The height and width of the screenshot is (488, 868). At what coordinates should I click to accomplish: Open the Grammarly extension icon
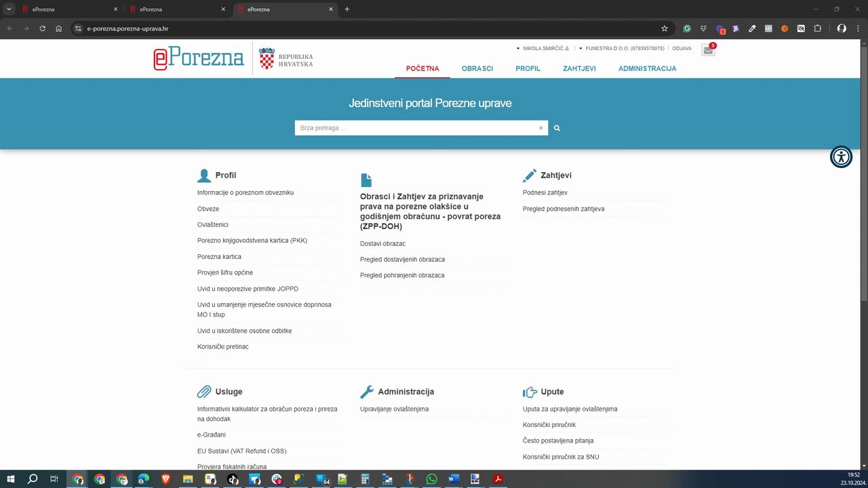pos(687,28)
